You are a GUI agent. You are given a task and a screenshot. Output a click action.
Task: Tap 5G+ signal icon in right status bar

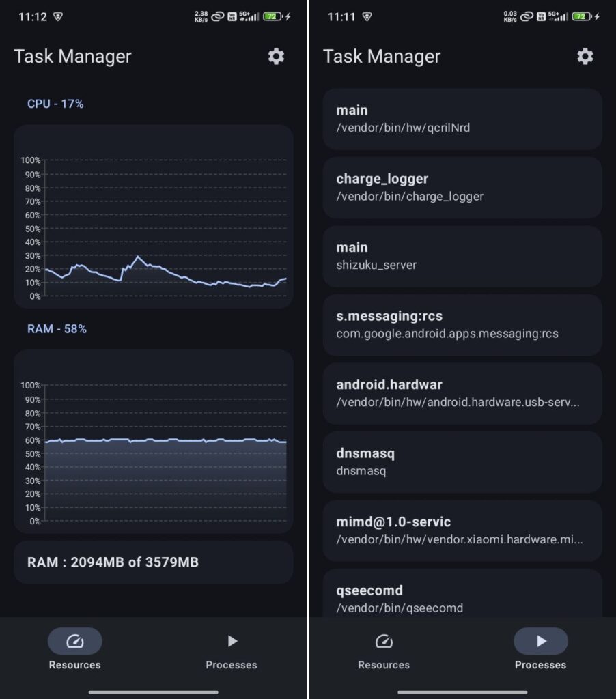[x=558, y=16]
